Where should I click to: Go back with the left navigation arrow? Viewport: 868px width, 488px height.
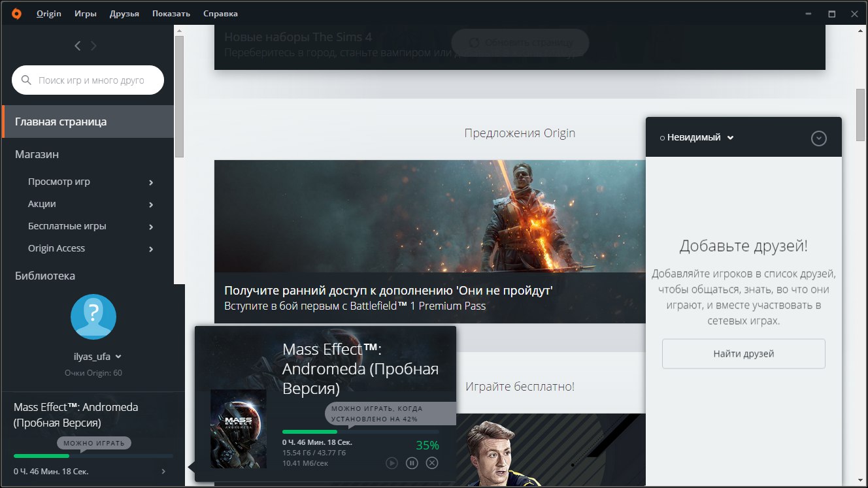78,46
